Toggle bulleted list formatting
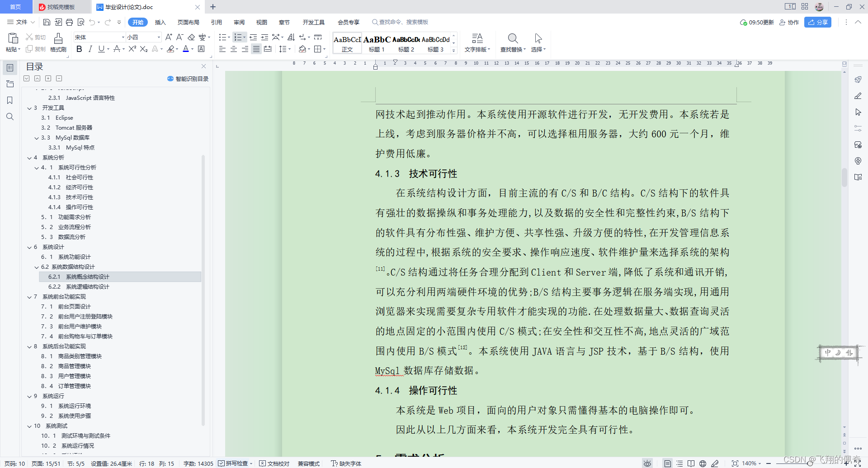Viewport: 868px width, 468px height. pyautogui.click(x=222, y=37)
